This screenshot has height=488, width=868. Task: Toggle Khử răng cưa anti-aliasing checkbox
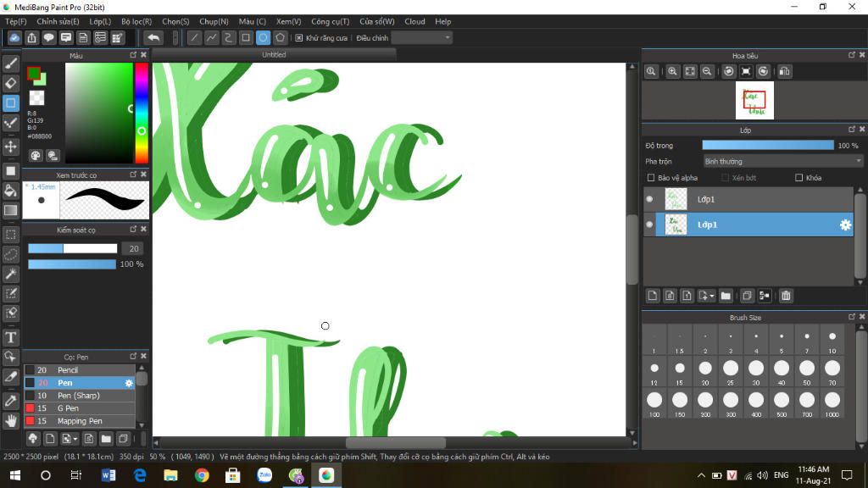click(x=299, y=37)
